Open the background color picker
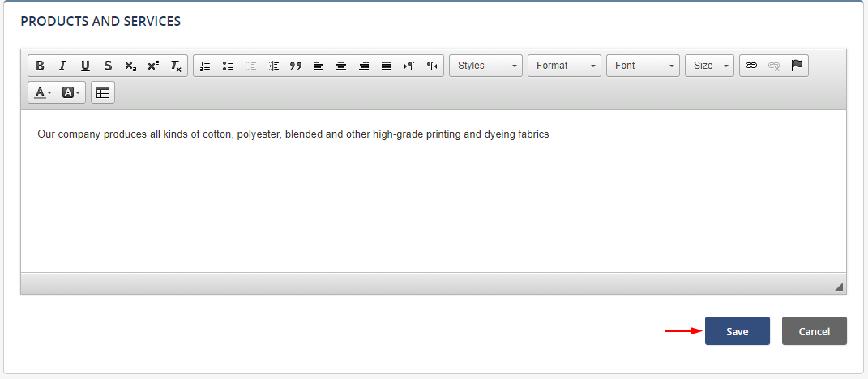The image size is (868, 379). pyautogui.click(x=71, y=93)
